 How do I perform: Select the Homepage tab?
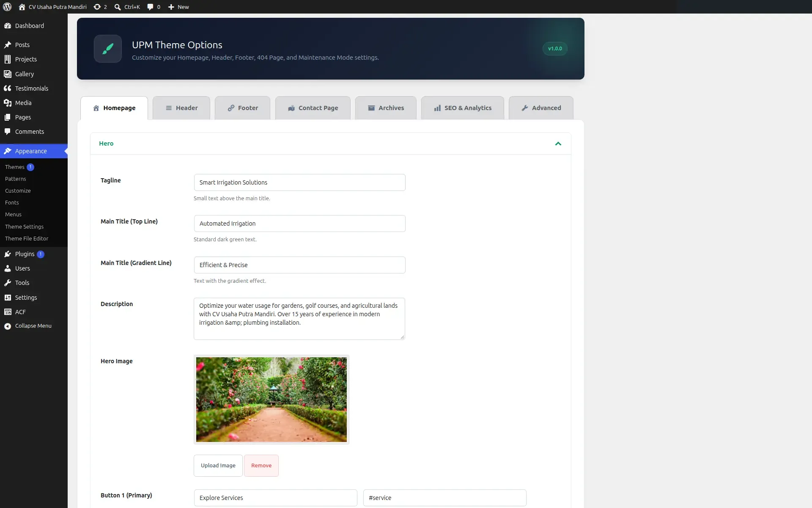click(114, 108)
